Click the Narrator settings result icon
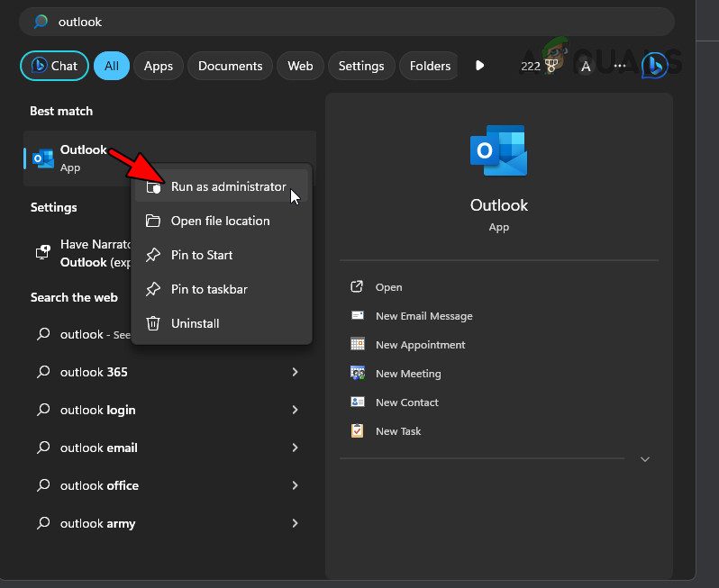 tap(43, 252)
